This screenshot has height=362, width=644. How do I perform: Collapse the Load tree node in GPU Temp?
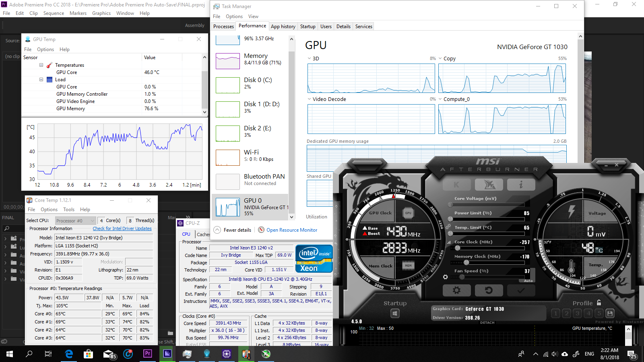(41, 79)
